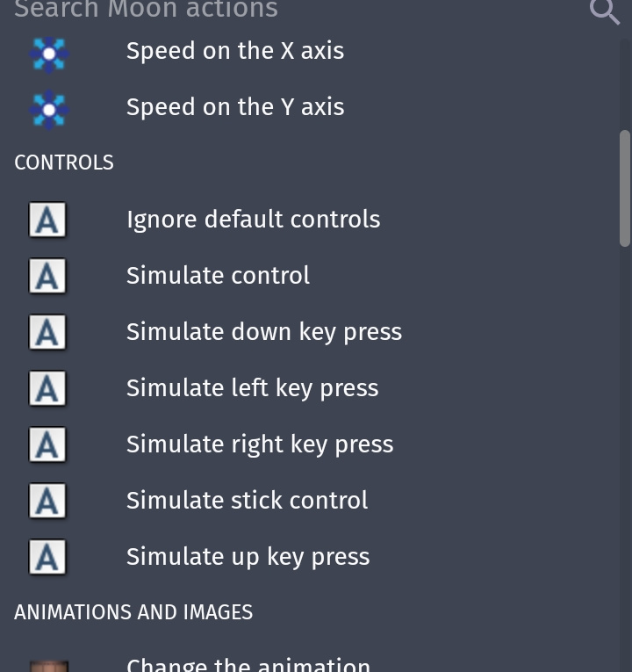Choose the Ignore default controls action
The height and width of the screenshot is (672, 632).
(310, 220)
